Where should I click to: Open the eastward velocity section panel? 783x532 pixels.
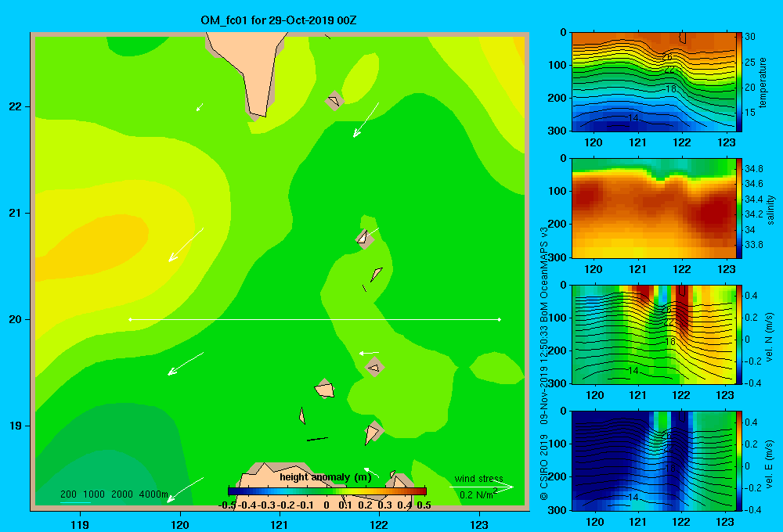click(653, 461)
